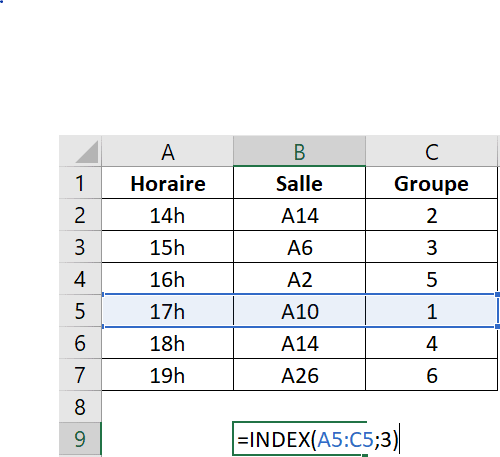Click Groupe value 6 cell

pos(432,375)
